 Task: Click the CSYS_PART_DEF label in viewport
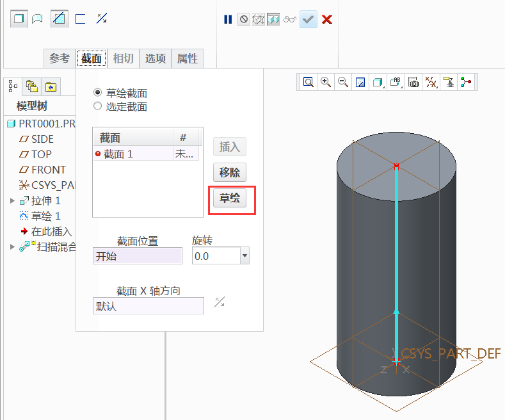[451, 353]
